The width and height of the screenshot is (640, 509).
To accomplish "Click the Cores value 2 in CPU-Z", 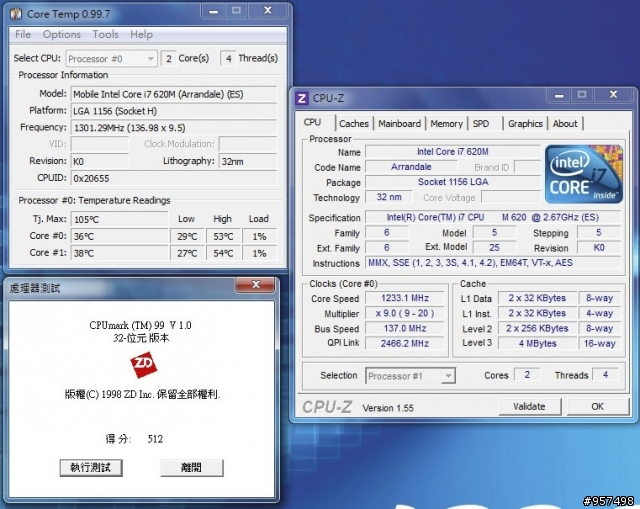I will click(527, 375).
